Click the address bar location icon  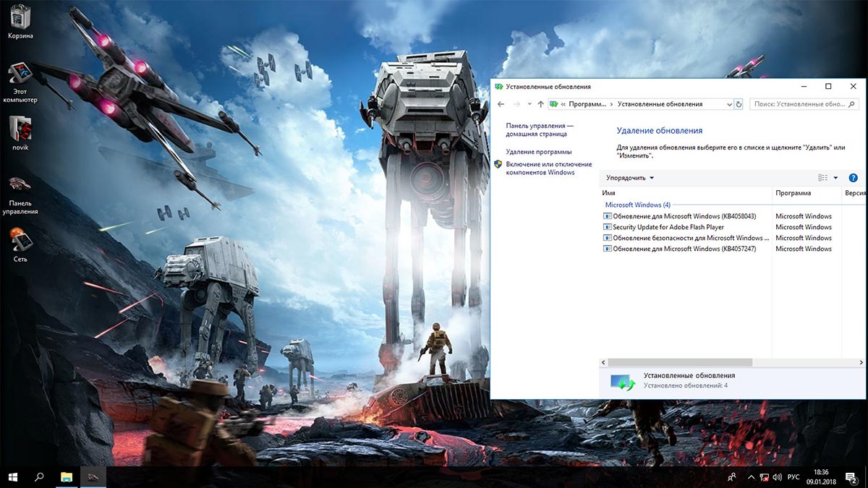(554, 104)
